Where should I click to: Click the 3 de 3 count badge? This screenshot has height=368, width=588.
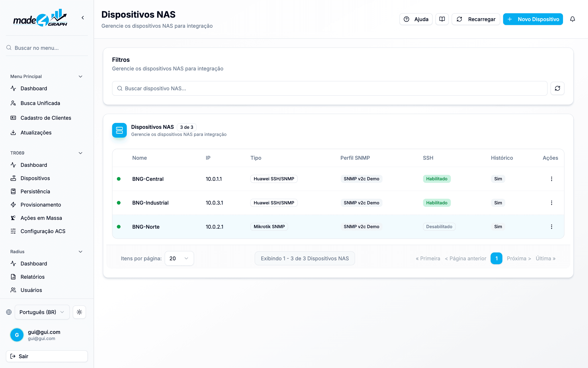[187, 127]
